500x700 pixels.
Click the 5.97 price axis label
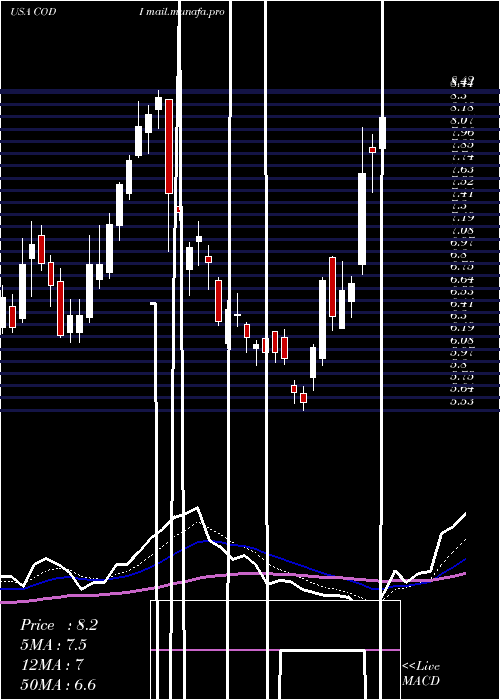462,353
